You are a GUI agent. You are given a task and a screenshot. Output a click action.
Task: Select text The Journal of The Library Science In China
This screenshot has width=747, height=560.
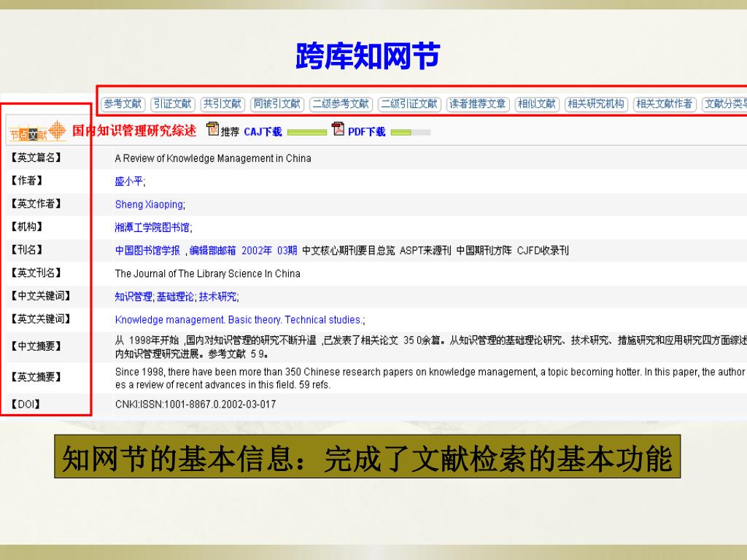click(208, 274)
